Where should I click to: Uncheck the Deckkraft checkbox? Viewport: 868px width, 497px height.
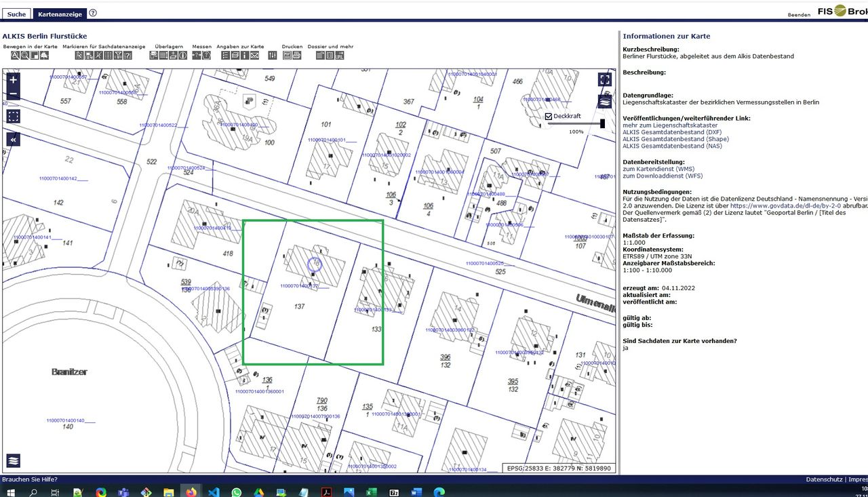[x=549, y=116]
